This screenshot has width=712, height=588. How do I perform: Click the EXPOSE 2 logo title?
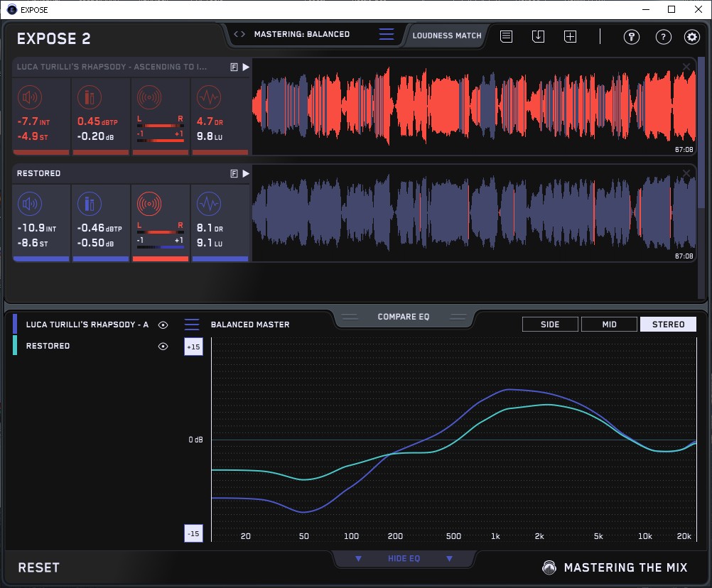[53, 38]
